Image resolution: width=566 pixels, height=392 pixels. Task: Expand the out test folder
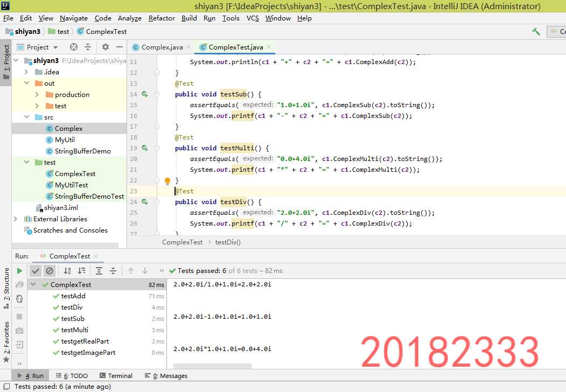click(x=37, y=106)
